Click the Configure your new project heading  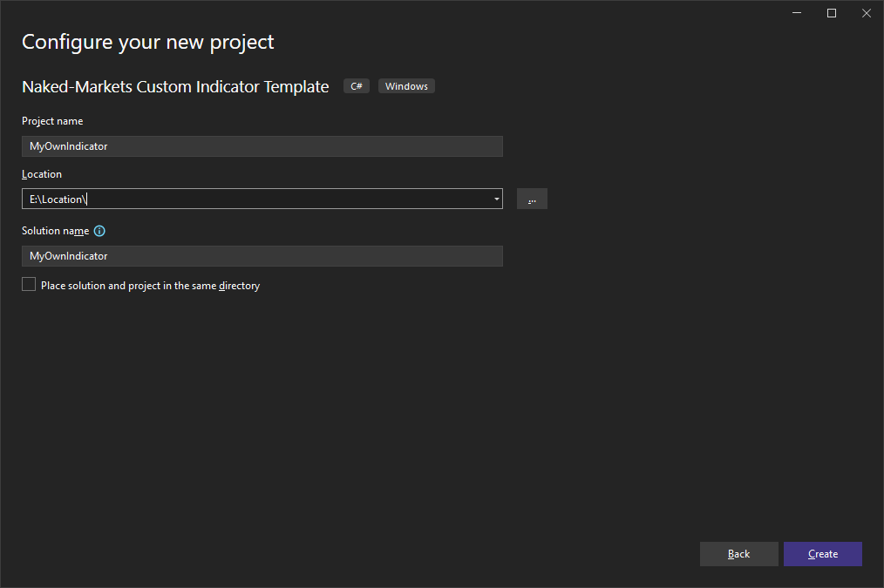coord(147,42)
